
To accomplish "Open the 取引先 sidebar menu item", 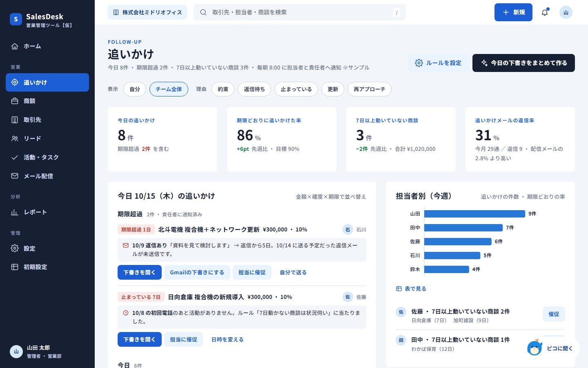I will point(47,120).
